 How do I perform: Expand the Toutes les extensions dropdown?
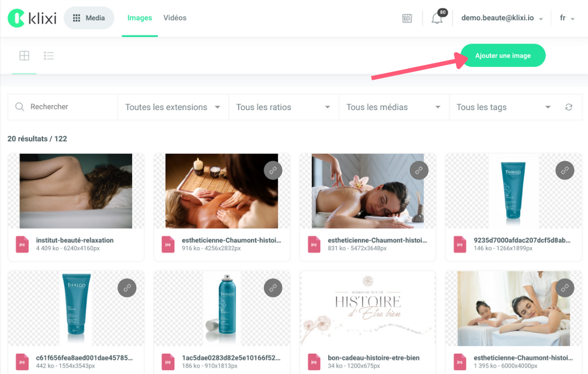click(x=173, y=107)
